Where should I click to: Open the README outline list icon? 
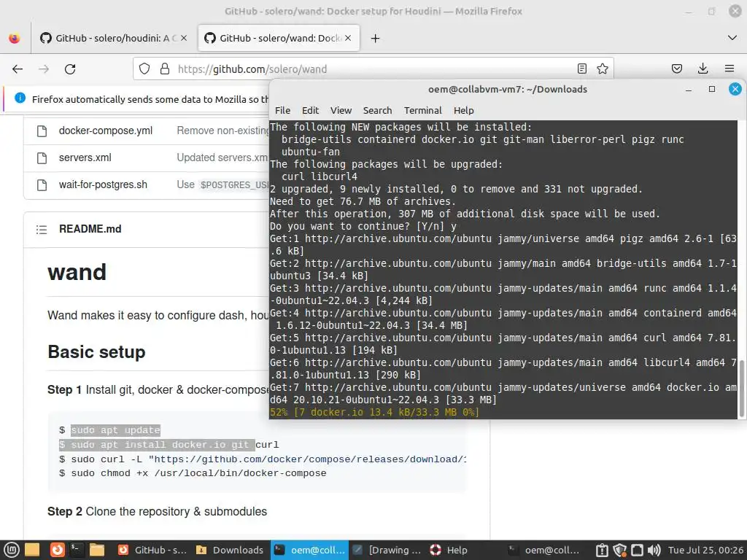point(42,230)
